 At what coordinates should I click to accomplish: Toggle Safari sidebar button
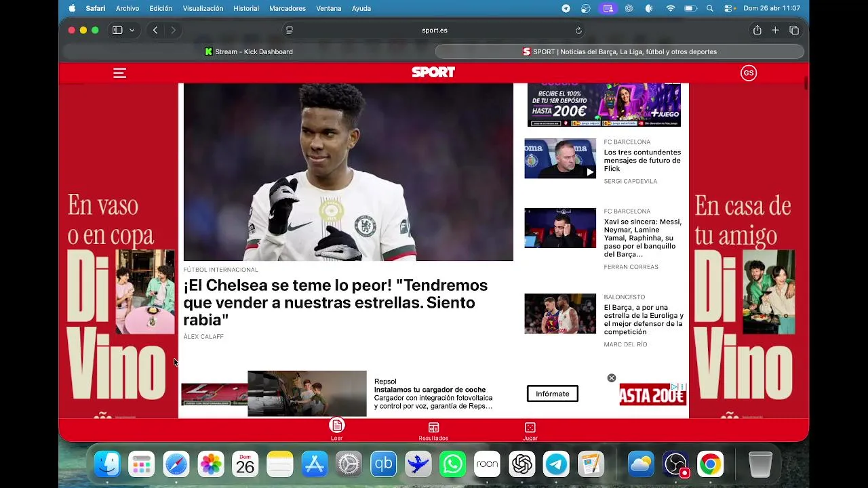(117, 30)
